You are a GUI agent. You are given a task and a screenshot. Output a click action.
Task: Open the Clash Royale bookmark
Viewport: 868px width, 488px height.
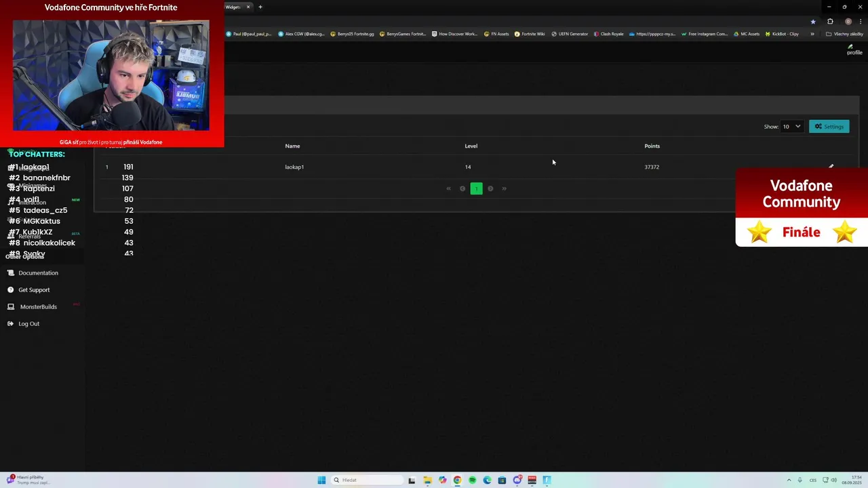[608, 34]
